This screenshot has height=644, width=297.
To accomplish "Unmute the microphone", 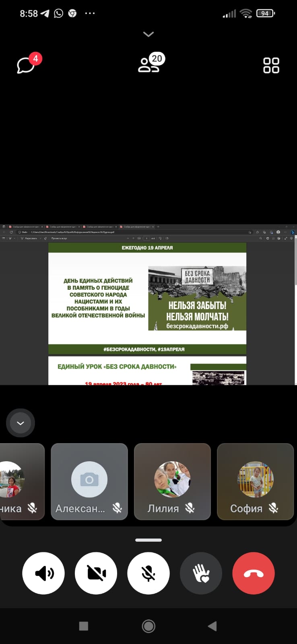I will tap(148, 573).
